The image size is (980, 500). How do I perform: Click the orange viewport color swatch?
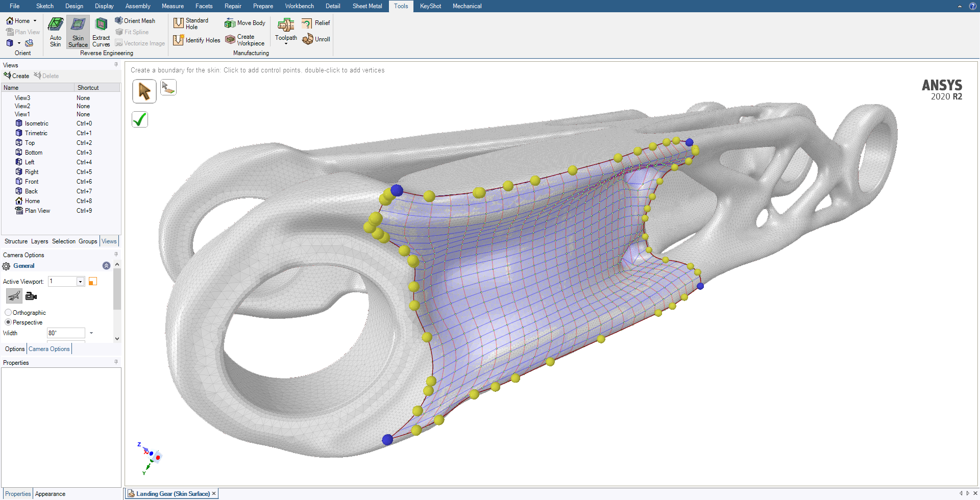tap(93, 282)
